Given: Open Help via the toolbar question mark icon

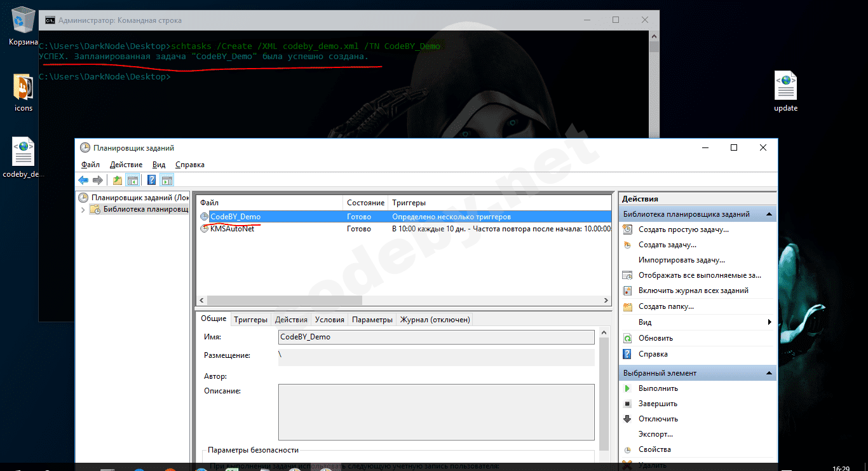Looking at the screenshot, I should [152, 181].
